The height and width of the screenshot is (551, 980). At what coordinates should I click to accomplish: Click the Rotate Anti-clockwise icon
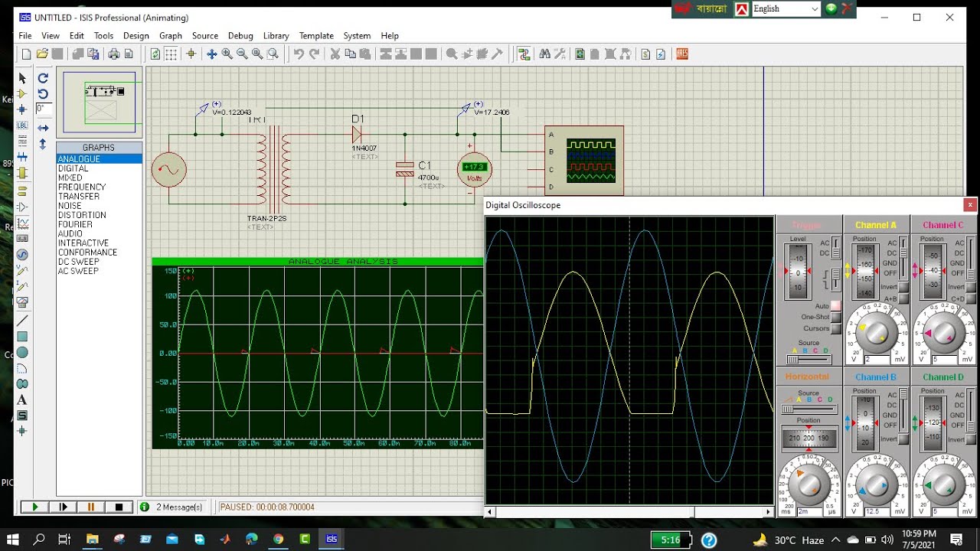[44, 93]
